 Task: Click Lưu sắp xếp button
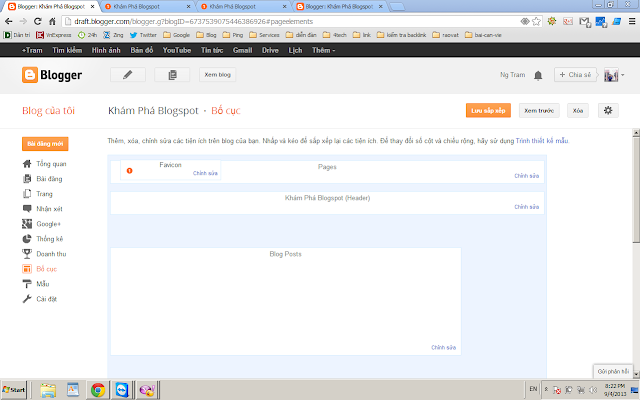coord(488,111)
